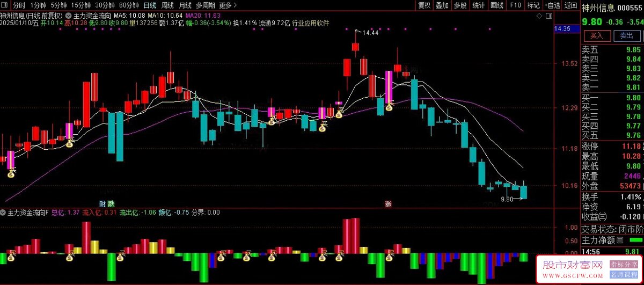Click the red 买入 buy button
The image size is (644, 285).
coord(597,36)
